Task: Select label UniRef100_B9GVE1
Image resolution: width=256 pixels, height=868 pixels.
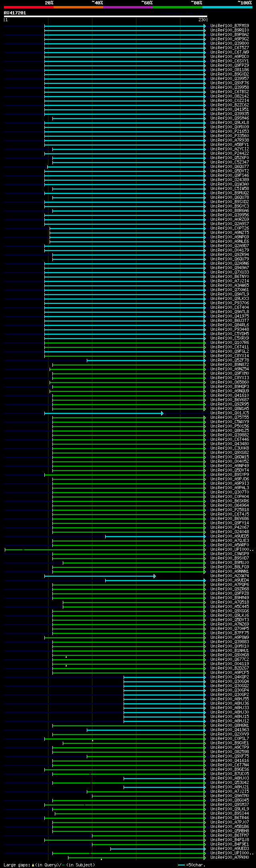Action: [230, 743]
